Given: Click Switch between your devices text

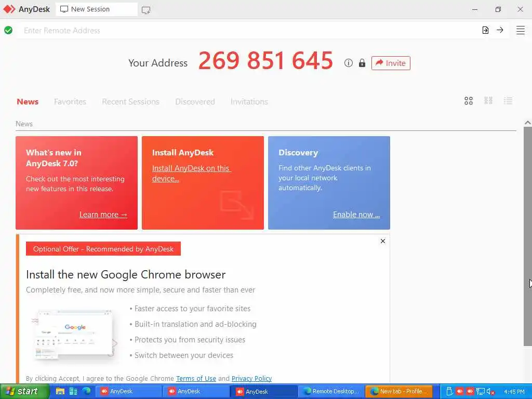Looking at the screenshot, I should pyautogui.click(x=184, y=355).
